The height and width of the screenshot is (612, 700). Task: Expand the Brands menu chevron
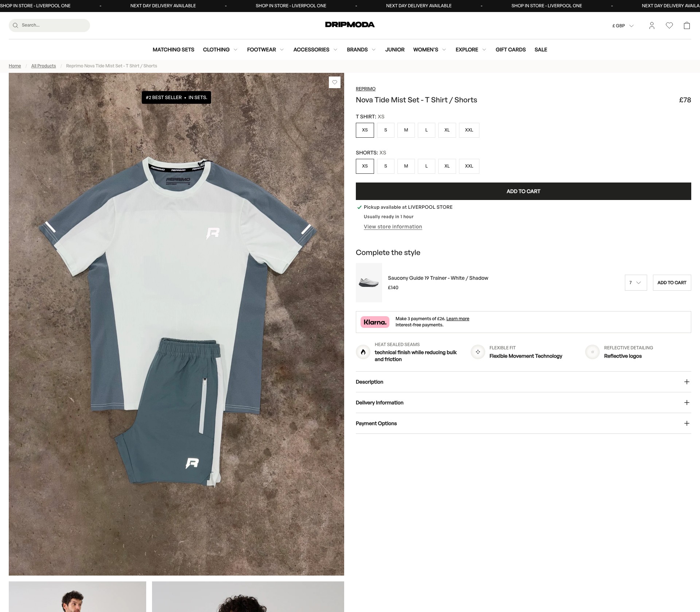coord(374,50)
